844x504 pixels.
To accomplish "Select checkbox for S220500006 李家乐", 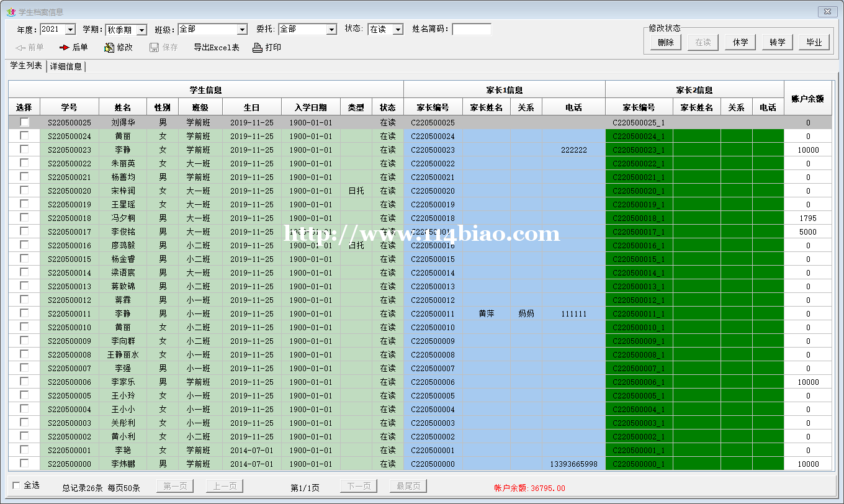I will tap(24, 381).
